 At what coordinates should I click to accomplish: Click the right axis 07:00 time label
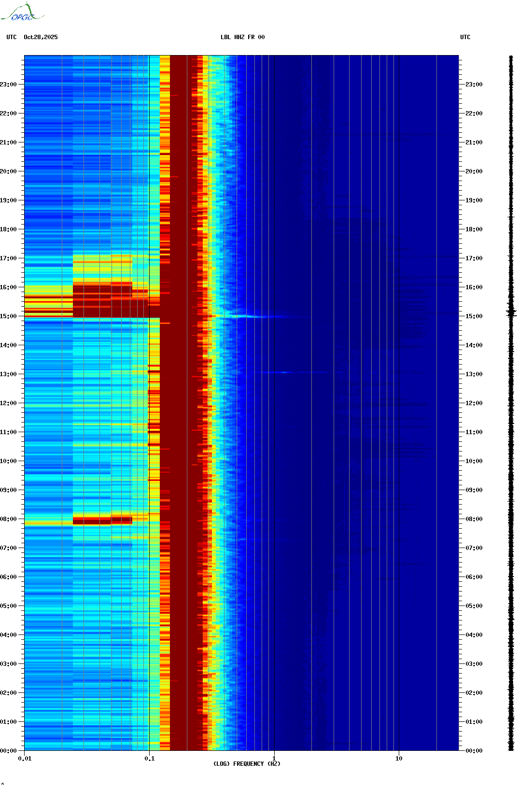[x=474, y=548]
